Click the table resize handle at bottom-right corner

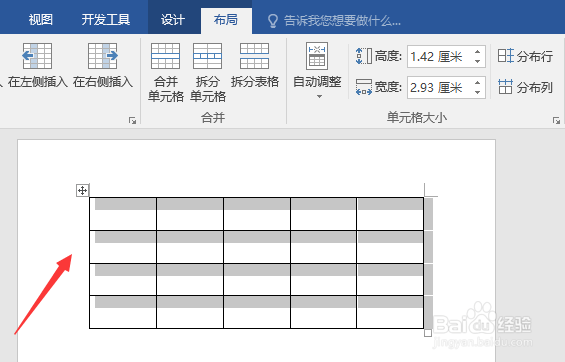click(x=428, y=333)
